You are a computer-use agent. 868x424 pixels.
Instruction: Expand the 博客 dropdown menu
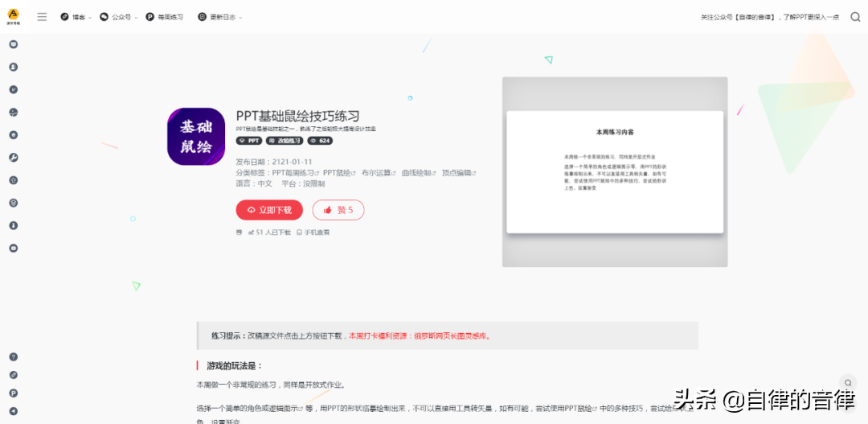tap(76, 17)
